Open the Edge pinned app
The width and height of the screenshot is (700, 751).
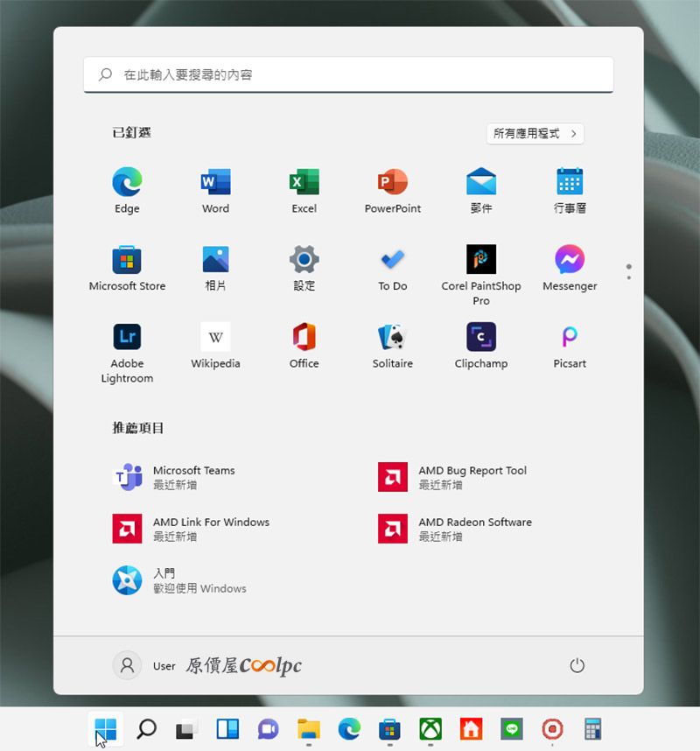coord(127,190)
